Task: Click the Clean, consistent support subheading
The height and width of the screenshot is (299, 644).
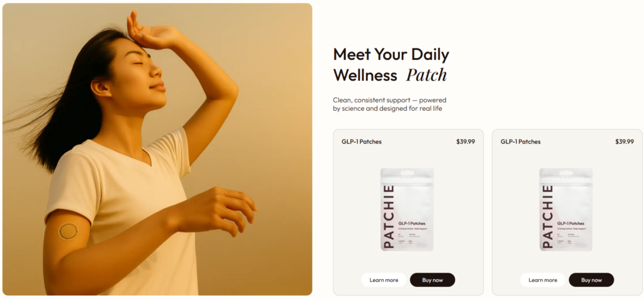Action: coord(389,104)
